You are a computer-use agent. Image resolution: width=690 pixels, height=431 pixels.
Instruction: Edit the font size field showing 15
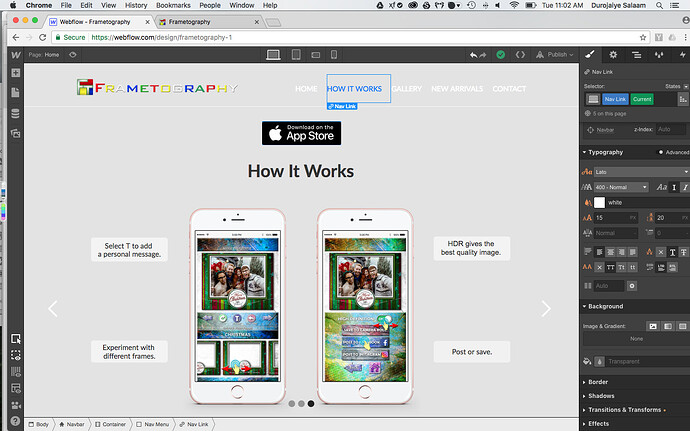pyautogui.click(x=616, y=217)
